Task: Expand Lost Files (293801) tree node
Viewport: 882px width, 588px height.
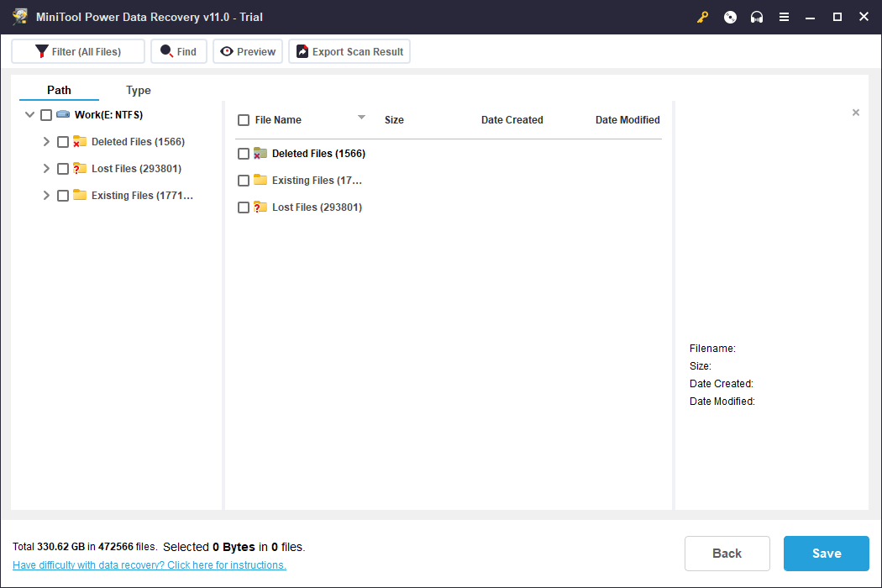Action: pos(46,169)
